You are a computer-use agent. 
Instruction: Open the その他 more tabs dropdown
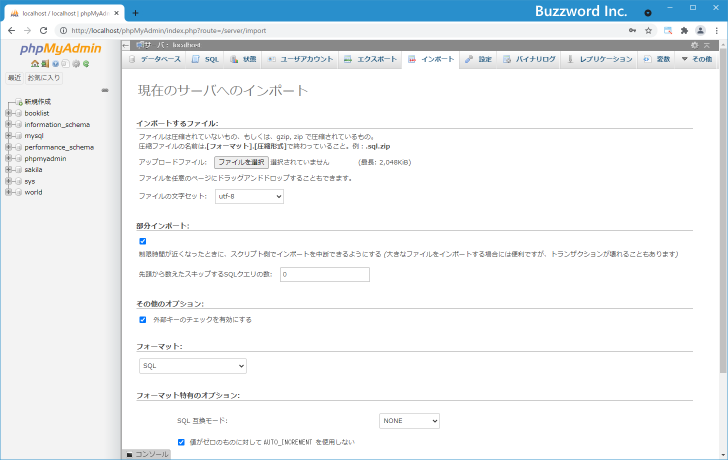pos(696,59)
